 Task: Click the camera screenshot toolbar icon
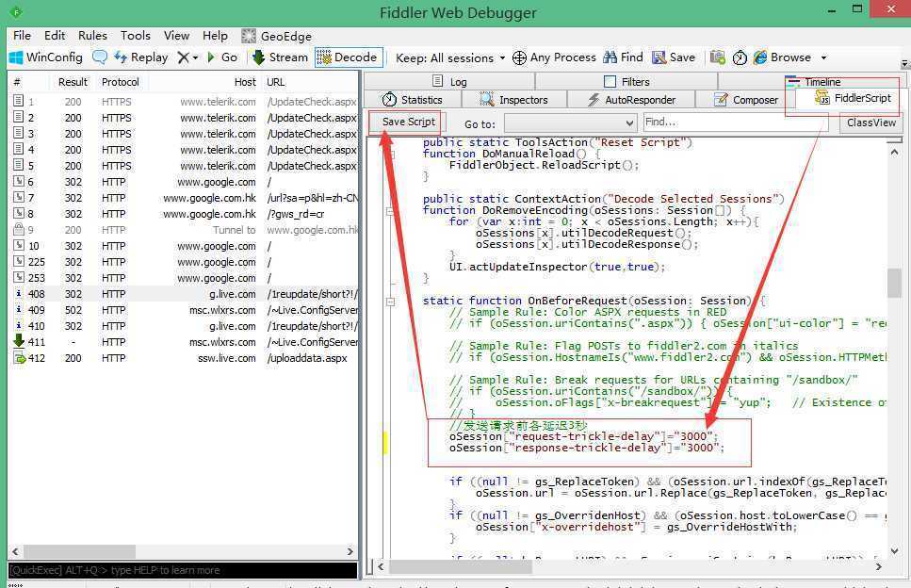click(x=718, y=57)
